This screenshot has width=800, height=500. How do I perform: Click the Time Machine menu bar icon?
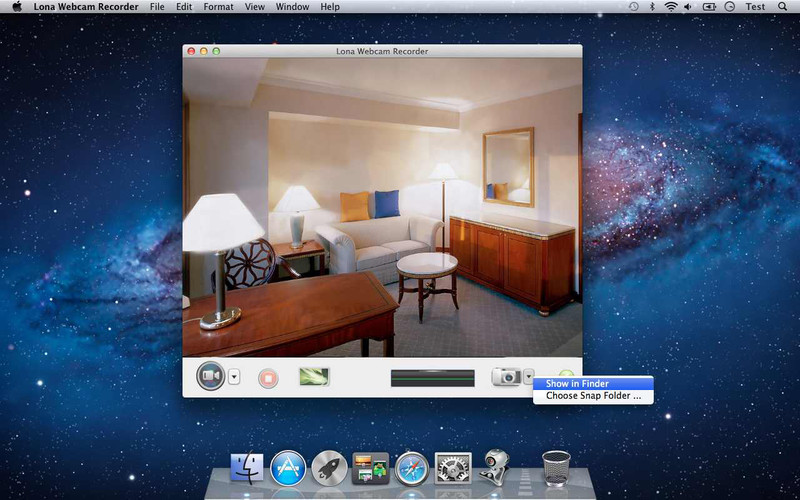[x=633, y=7]
